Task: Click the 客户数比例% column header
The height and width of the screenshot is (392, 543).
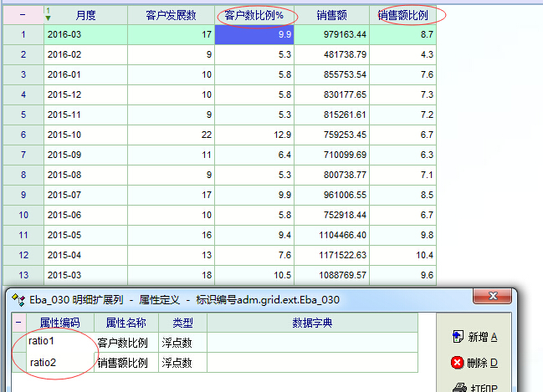Action: tap(254, 15)
